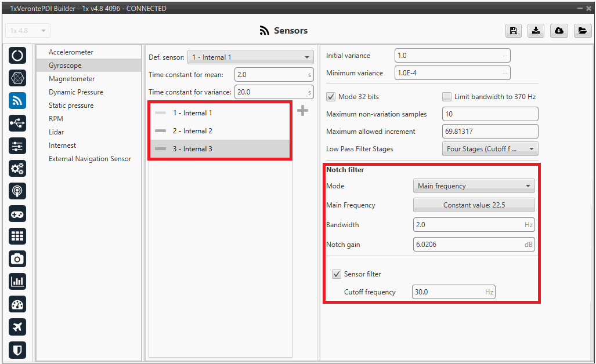The image size is (596, 364).
Task: Open the airplane icon section
Action: click(17, 327)
